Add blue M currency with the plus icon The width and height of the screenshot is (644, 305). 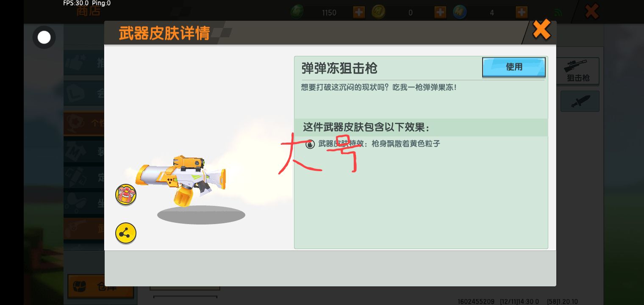[x=521, y=12]
